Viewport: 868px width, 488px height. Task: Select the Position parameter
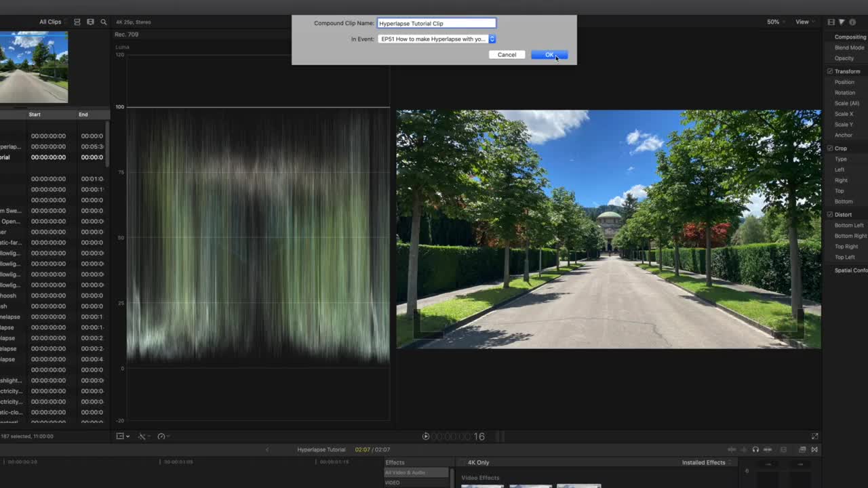coord(844,82)
